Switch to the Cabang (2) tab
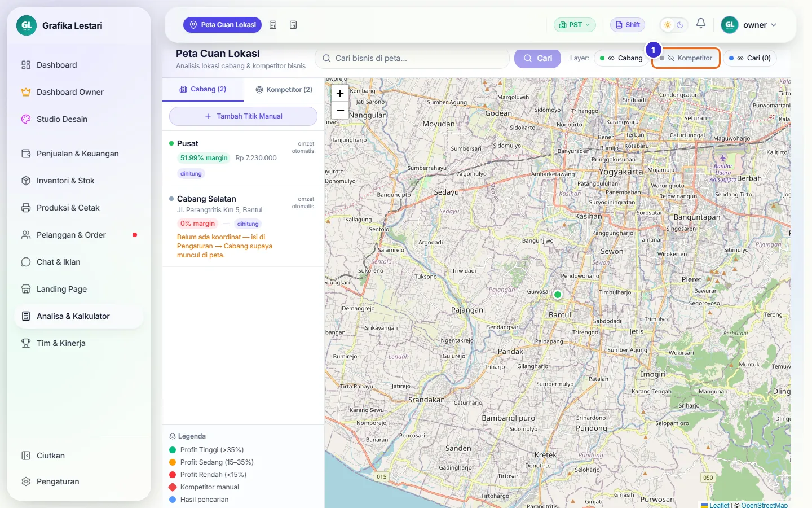This screenshot has height=508, width=812. [x=203, y=89]
